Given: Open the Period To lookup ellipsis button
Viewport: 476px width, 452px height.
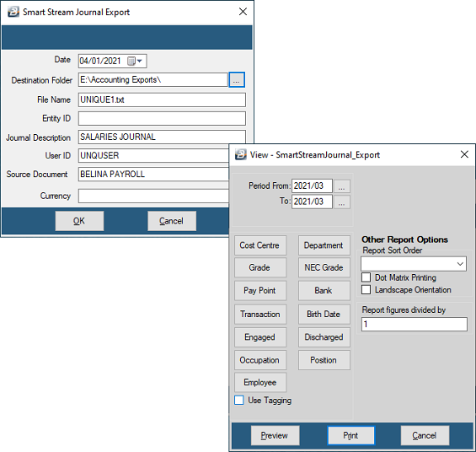Looking at the screenshot, I should click(x=342, y=202).
